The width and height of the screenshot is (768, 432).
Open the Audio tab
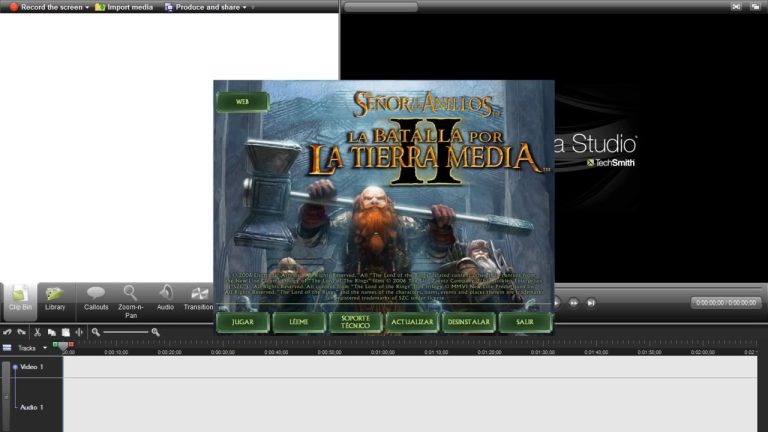point(166,300)
